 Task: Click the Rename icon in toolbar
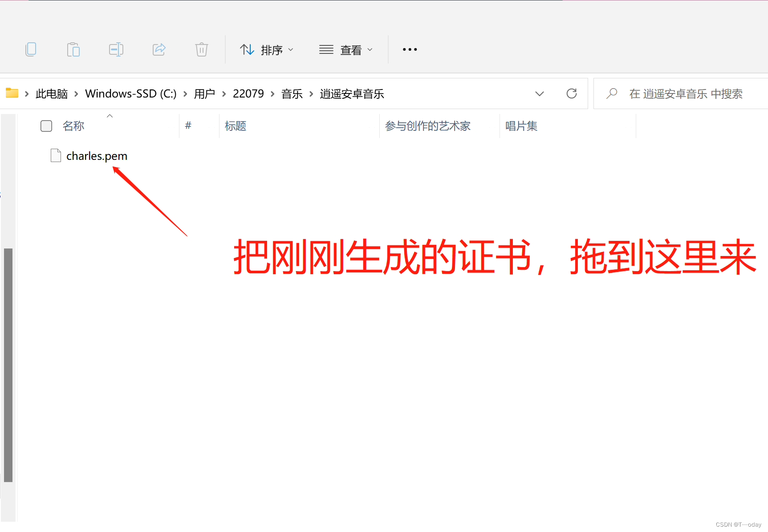(x=116, y=49)
